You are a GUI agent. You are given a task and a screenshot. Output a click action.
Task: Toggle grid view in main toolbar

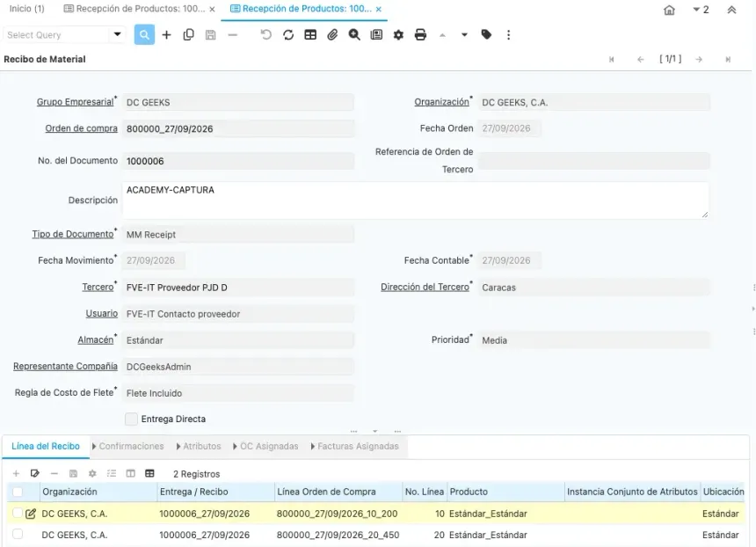[310, 34]
